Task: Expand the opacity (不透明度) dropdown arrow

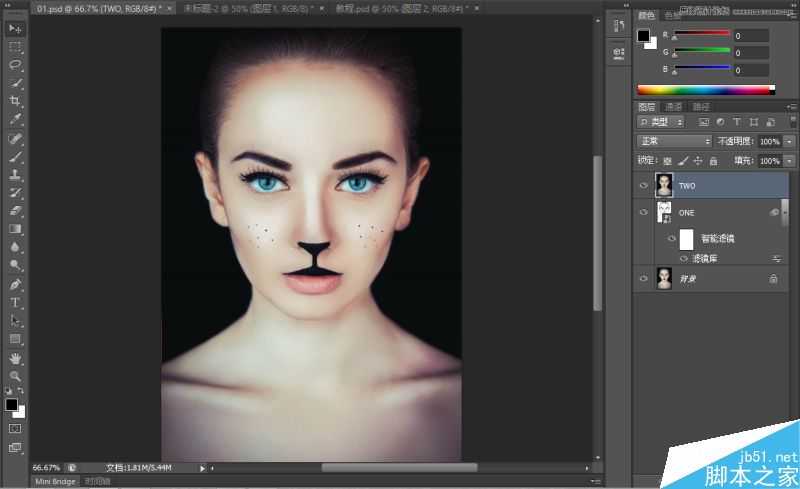Action: point(789,141)
